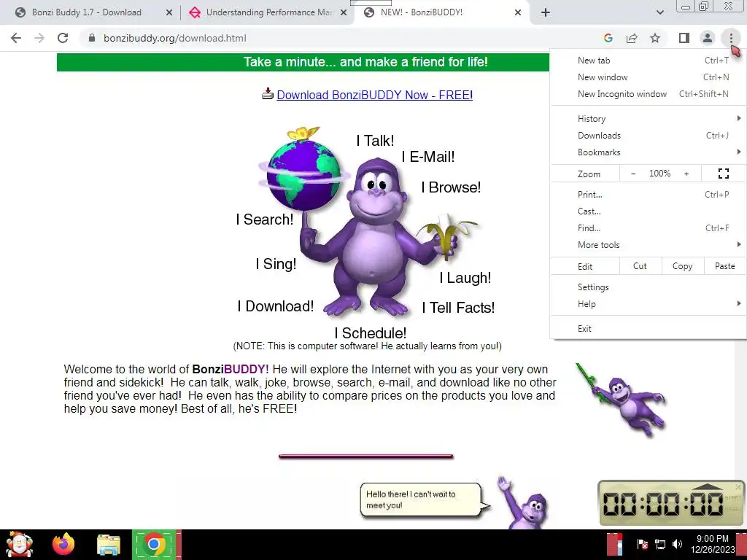This screenshot has height=560, width=747.
Task: Open File Explorer folder in taskbar
Action: pos(109,545)
